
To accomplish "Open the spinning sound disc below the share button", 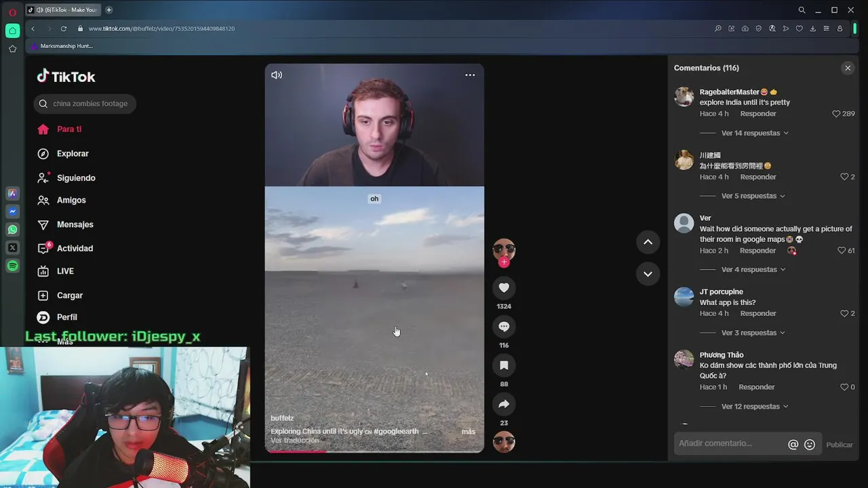I will [x=504, y=442].
